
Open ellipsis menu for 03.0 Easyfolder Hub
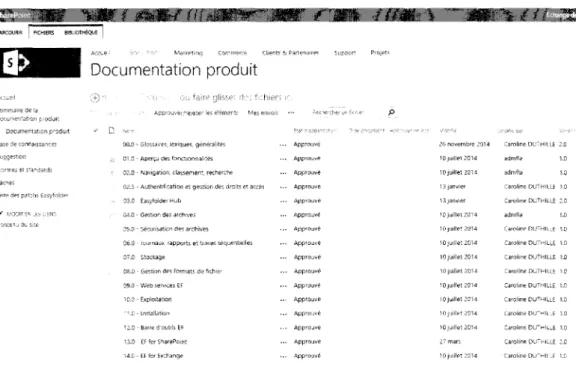click(283, 201)
